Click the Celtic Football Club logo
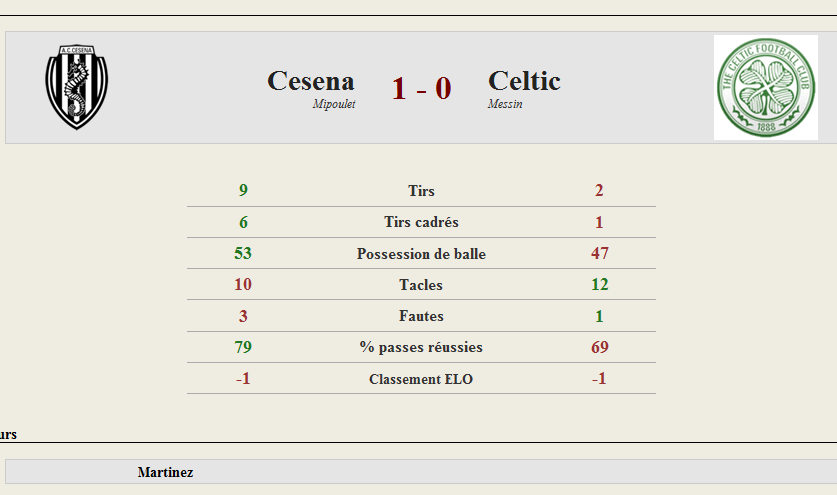 765,88
